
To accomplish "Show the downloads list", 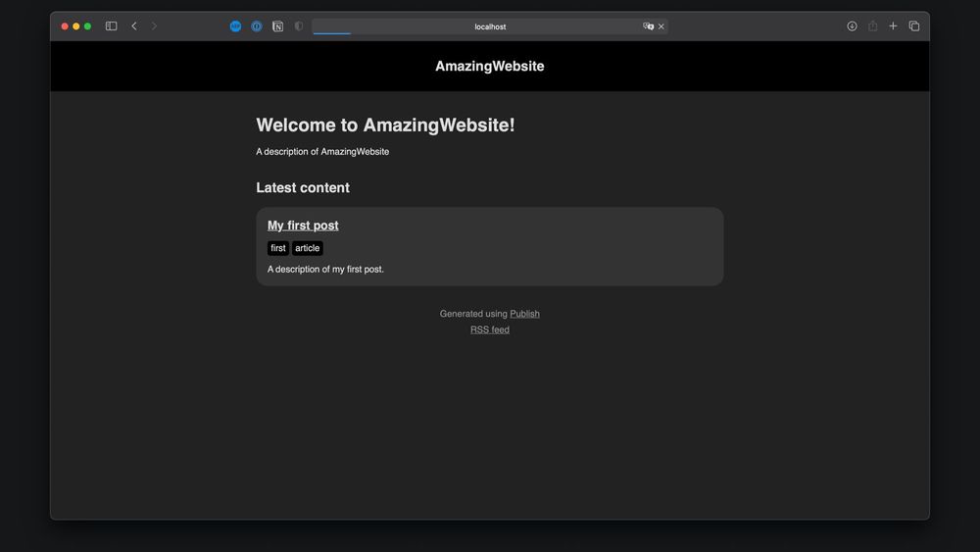I will [x=852, y=26].
